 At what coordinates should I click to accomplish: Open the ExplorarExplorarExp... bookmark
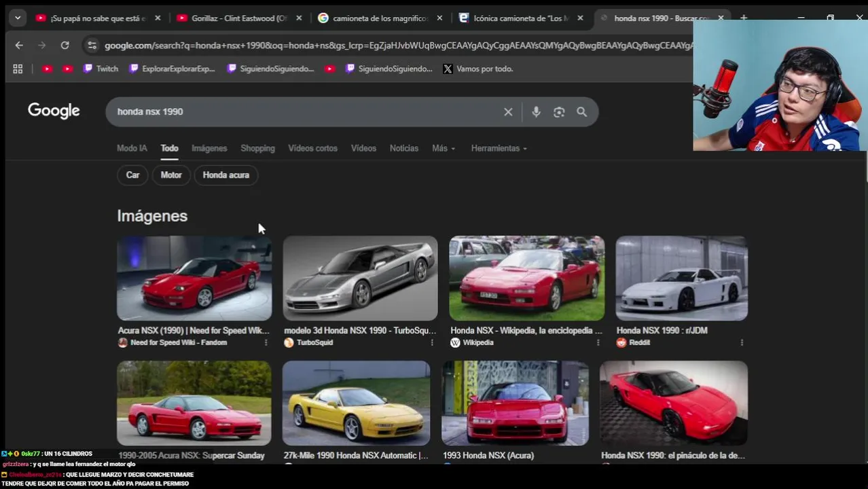[172, 69]
